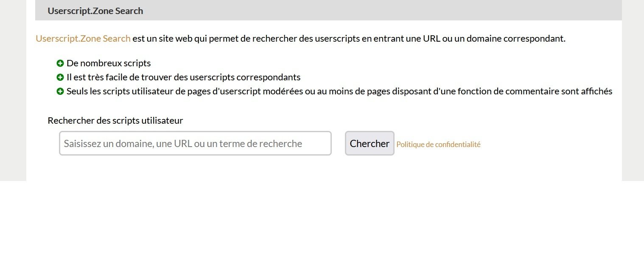
Task: Click the 'Userscript.Zone Search' section heading
Action: tap(95, 11)
